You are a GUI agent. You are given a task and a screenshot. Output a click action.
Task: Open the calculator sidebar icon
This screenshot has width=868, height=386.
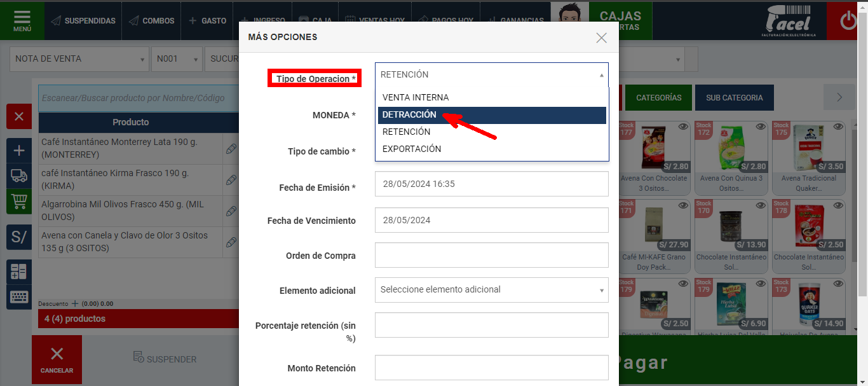coord(19,272)
